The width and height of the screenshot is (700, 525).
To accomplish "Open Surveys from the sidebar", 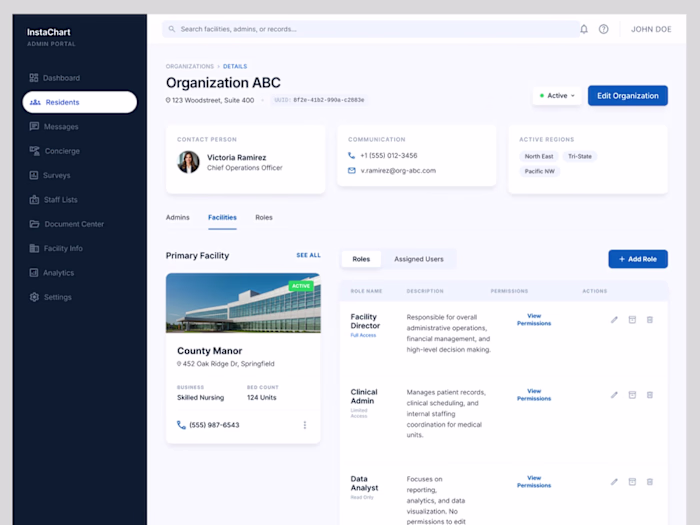I will coord(50,175).
